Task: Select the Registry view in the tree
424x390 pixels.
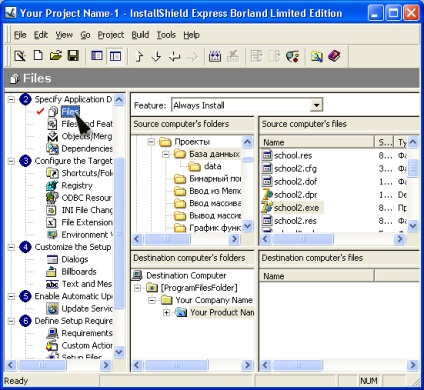Action: tap(77, 185)
